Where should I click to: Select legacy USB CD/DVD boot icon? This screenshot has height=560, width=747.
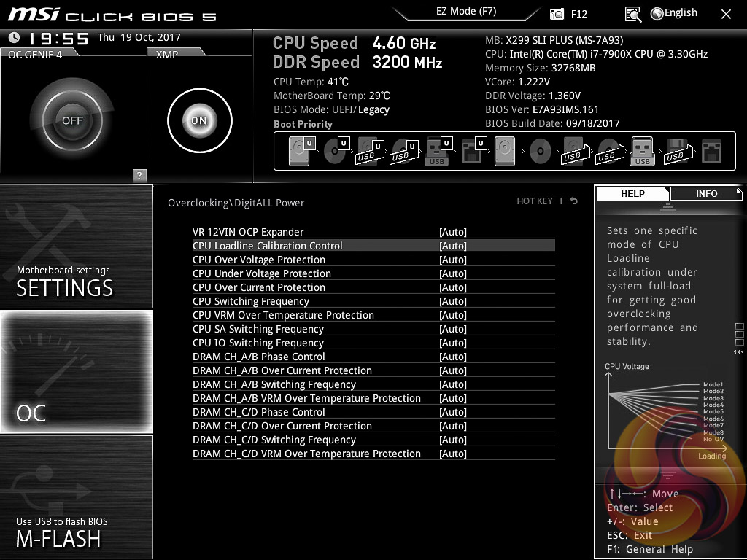tap(609, 151)
